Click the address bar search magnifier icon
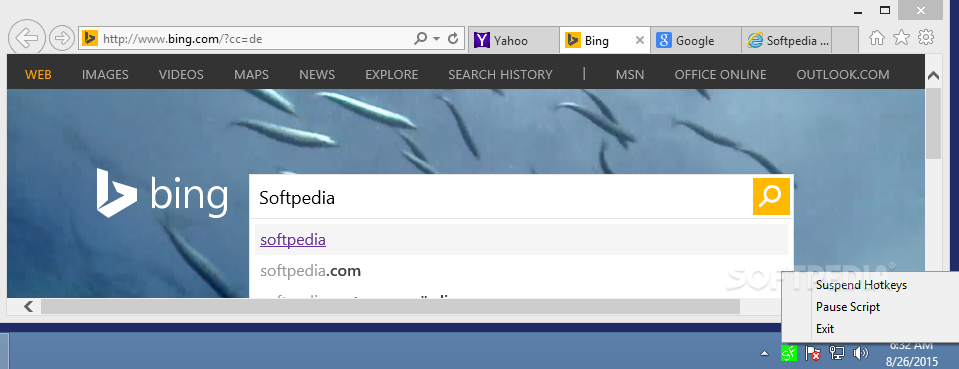Viewport: 959px width, 369px height. click(420, 39)
